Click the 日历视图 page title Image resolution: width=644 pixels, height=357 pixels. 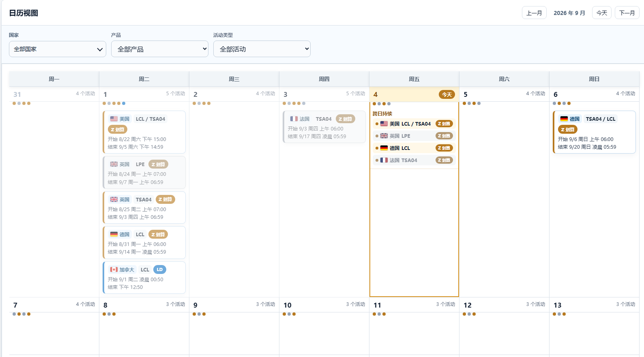(24, 13)
